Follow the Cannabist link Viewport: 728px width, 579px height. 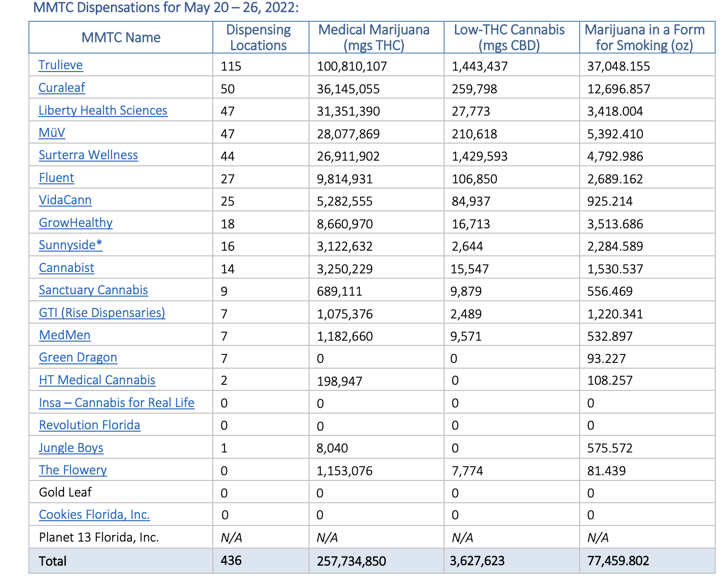point(66,268)
